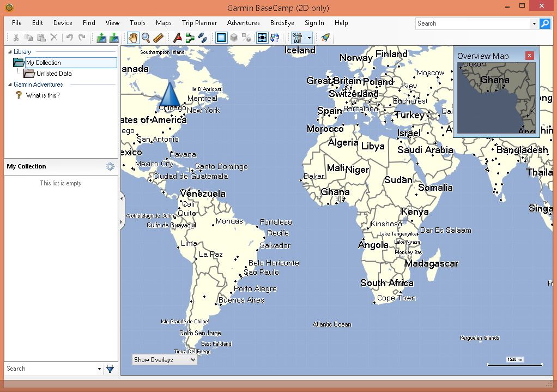Click the lower side-panel expand arrow
The image size is (557, 392).
122,222
